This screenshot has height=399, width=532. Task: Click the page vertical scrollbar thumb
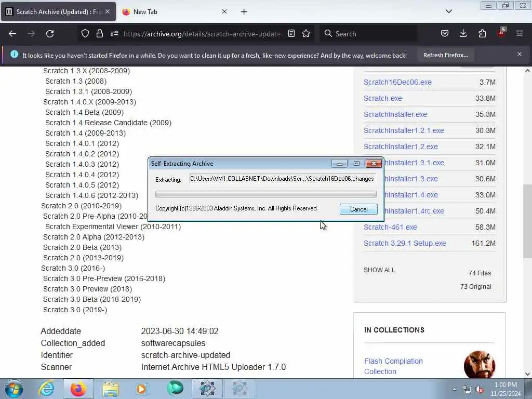pyautogui.click(x=527, y=221)
